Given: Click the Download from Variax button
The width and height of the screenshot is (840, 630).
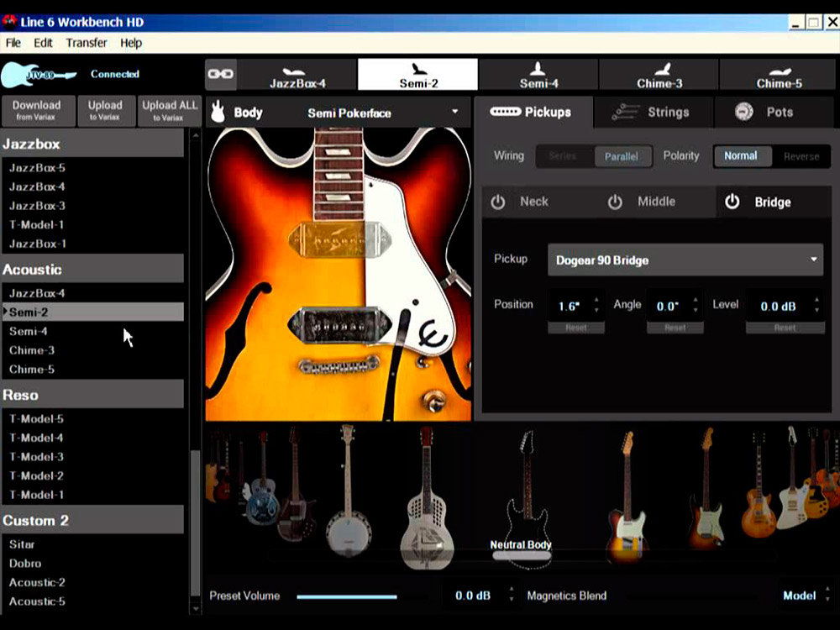Looking at the screenshot, I should [37, 111].
